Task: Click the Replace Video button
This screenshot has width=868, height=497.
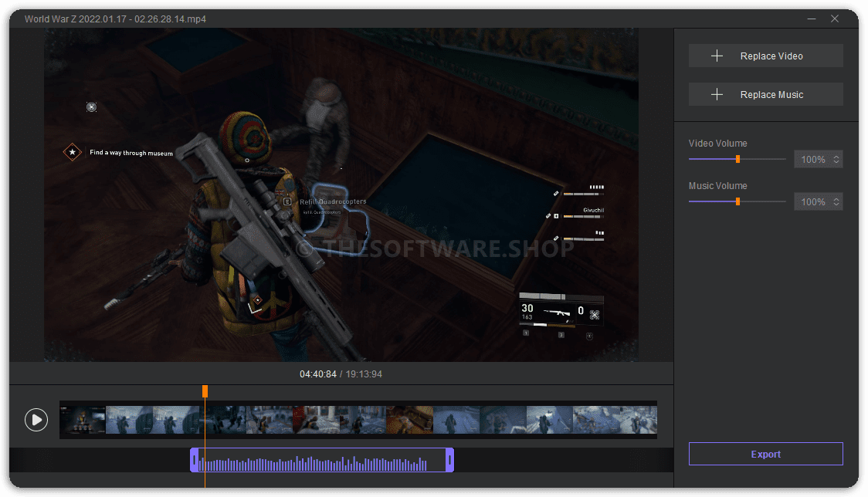Action: [x=765, y=56]
